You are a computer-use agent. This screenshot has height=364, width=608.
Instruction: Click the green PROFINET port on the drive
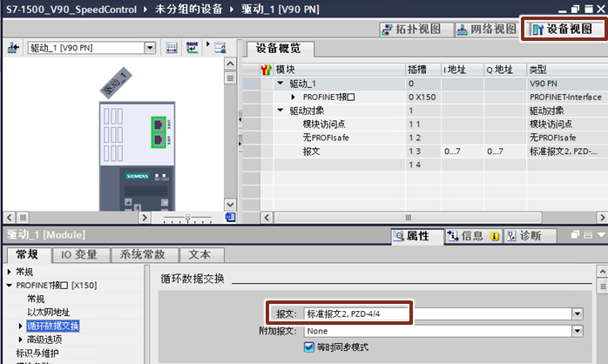coord(159,132)
